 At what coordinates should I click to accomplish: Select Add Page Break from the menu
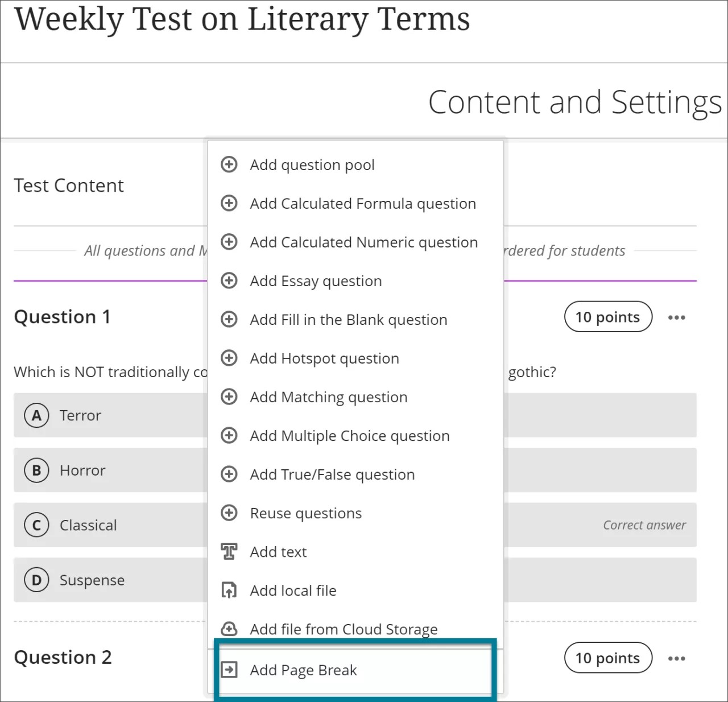(x=303, y=670)
